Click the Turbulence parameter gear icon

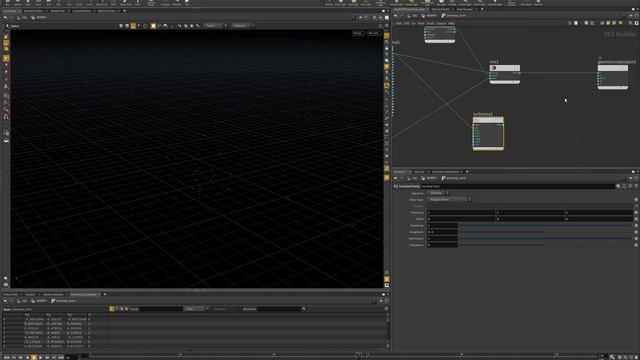(x=636, y=245)
